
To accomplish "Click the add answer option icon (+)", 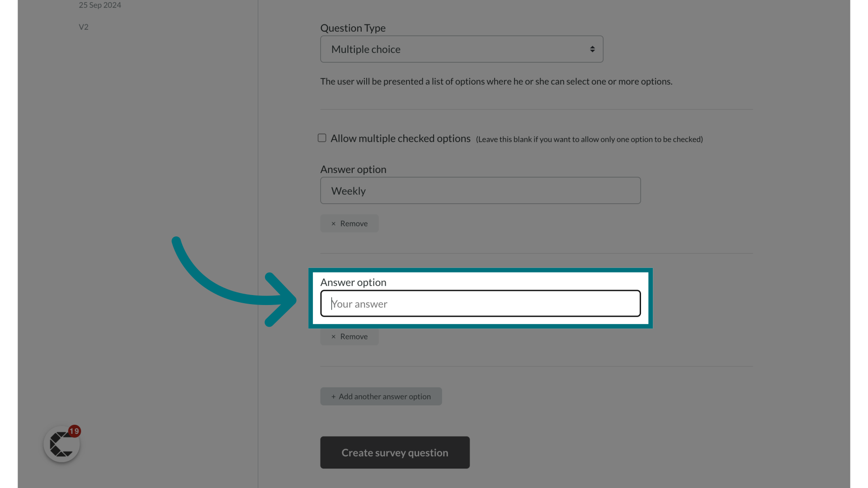I will pyautogui.click(x=333, y=396).
